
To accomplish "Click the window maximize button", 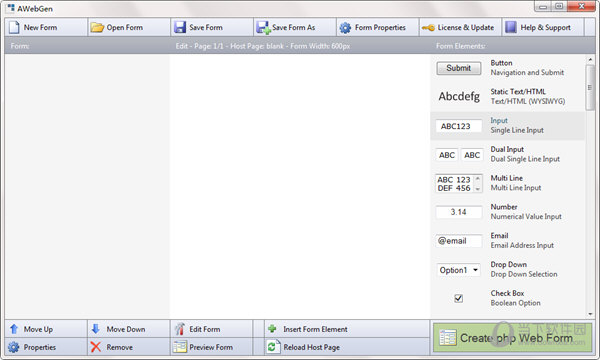I will 559,6.
